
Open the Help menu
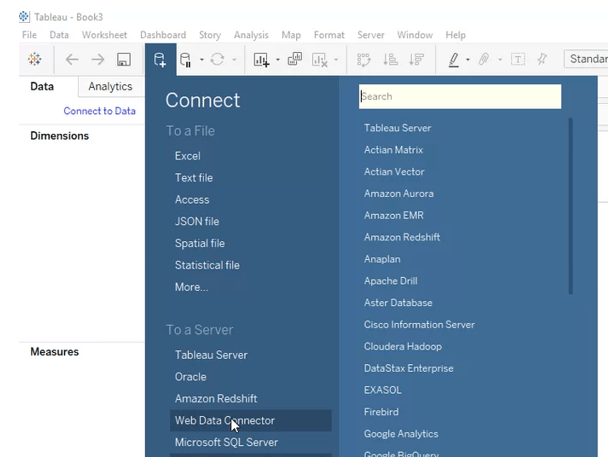click(455, 35)
